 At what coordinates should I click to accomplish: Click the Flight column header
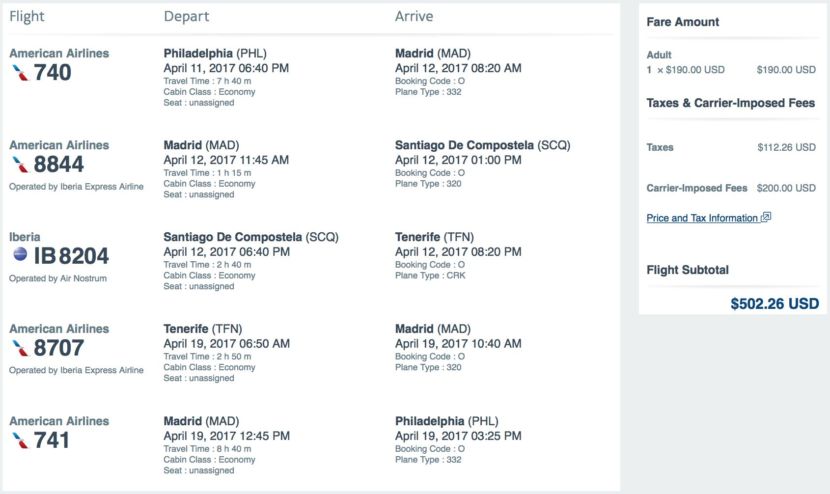26,17
